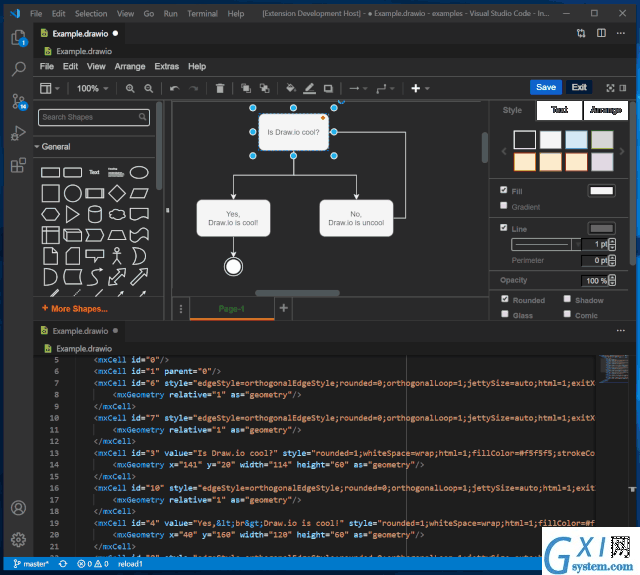
Task: Delete the selected shape with trash icon
Action: [220, 88]
